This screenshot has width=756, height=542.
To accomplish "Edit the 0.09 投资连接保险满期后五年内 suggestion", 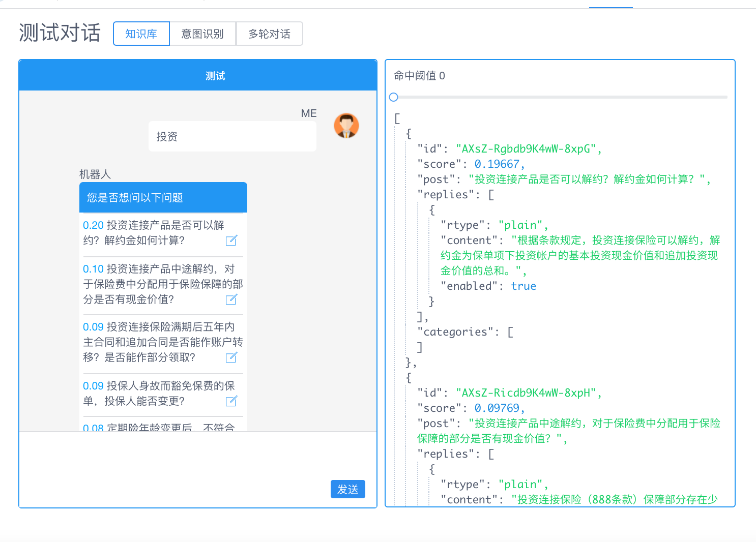I will click(231, 357).
